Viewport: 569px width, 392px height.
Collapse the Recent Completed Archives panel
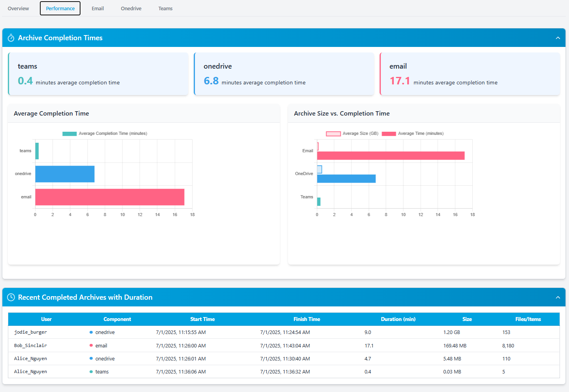pyautogui.click(x=558, y=297)
